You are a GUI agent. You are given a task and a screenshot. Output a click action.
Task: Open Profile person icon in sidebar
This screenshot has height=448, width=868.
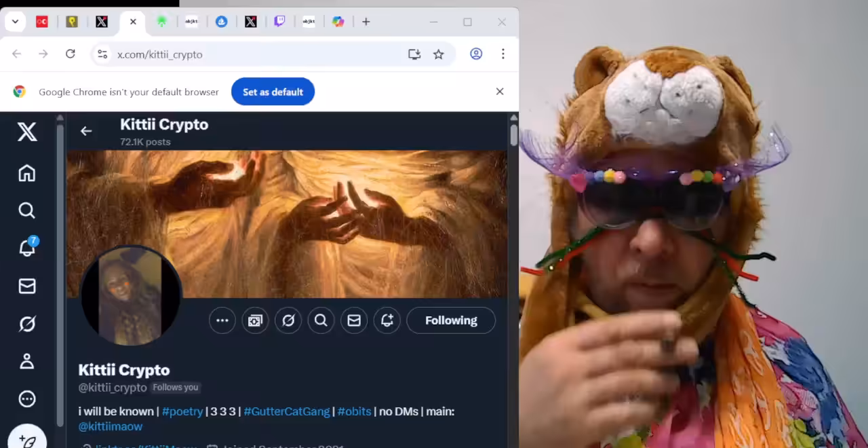coord(27,361)
